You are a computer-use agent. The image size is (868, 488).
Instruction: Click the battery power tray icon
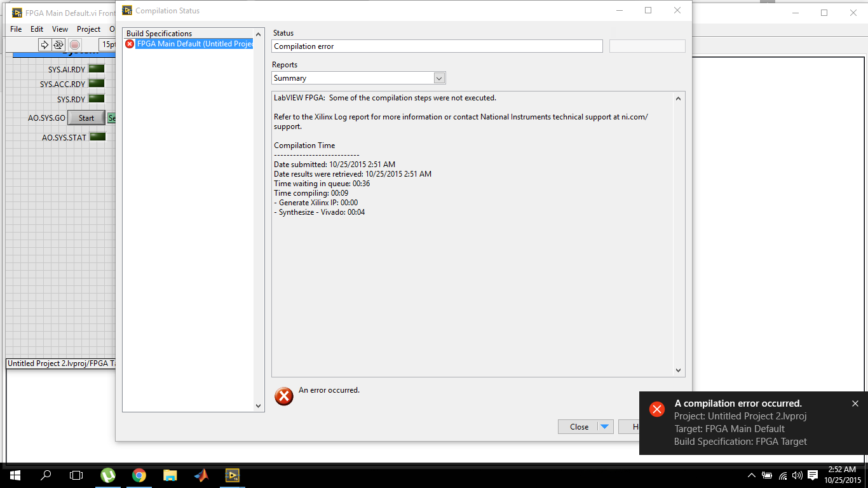767,475
